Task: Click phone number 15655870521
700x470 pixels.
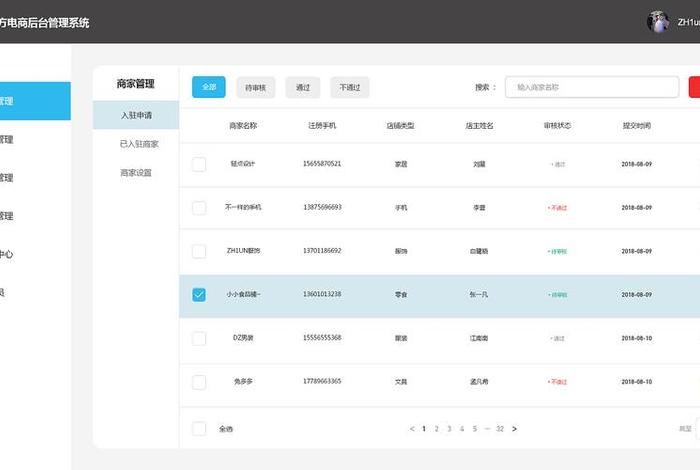Action: coord(322,164)
